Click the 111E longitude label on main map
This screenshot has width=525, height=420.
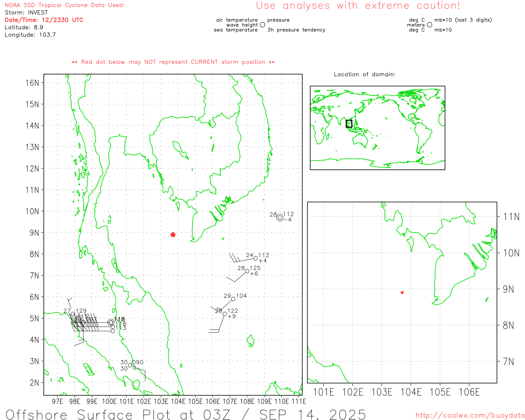299,401
